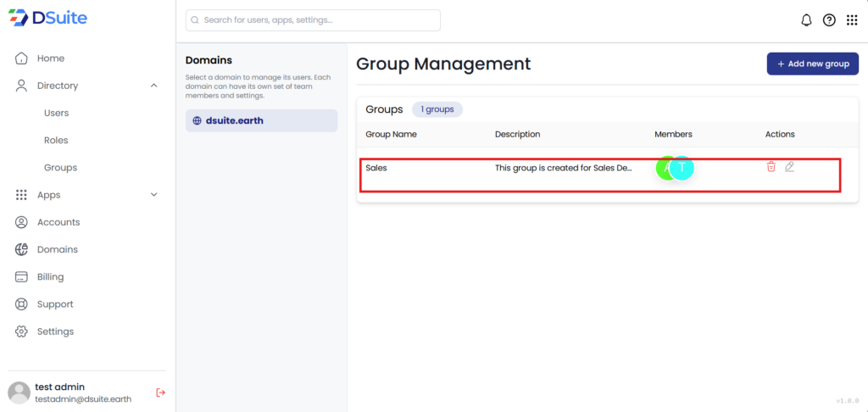Open Roles under Directory
The image size is (868, 412).
click(x=56, y=140)
